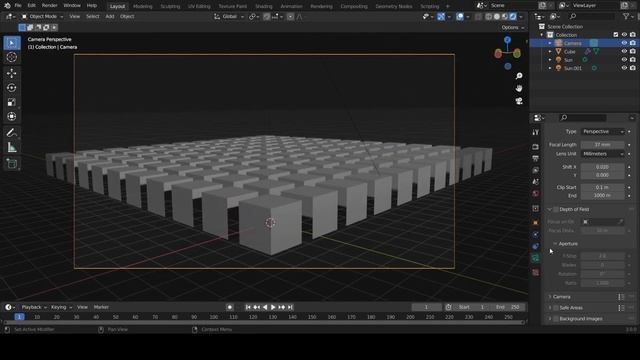The width and height of the screenshot is (640, 360).
Task: Open the File menu
Action: (18, 6)
